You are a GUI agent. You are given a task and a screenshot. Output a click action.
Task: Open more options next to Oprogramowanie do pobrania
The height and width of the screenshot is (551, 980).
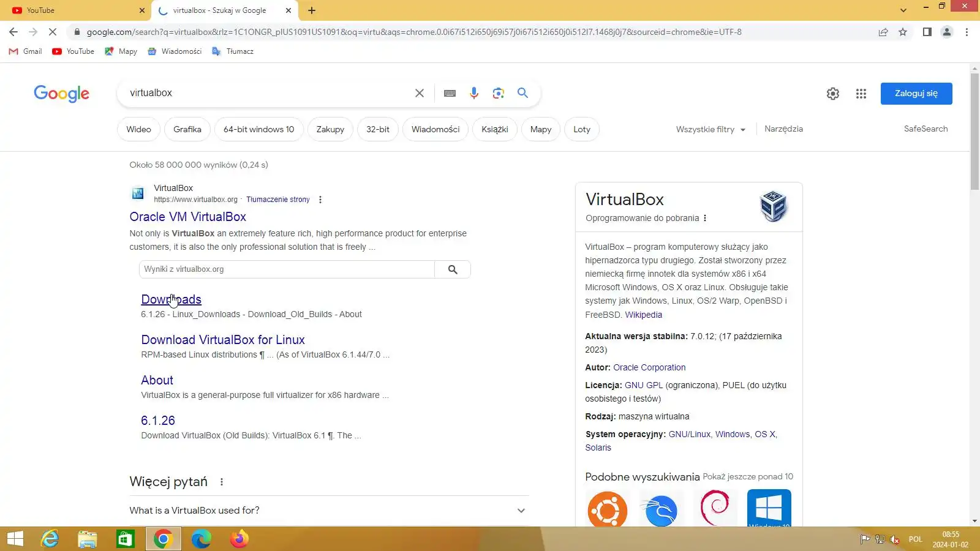(x=705, y=218)
